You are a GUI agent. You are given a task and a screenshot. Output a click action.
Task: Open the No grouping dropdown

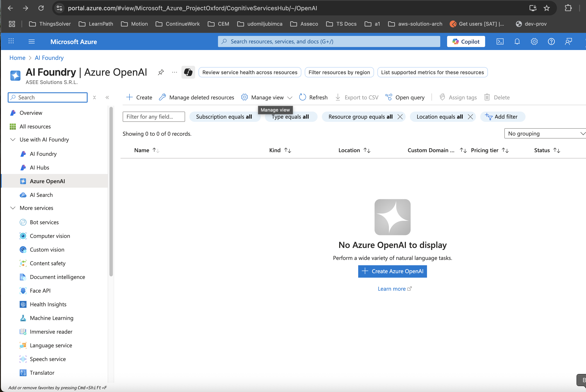(x=545, y=134)
